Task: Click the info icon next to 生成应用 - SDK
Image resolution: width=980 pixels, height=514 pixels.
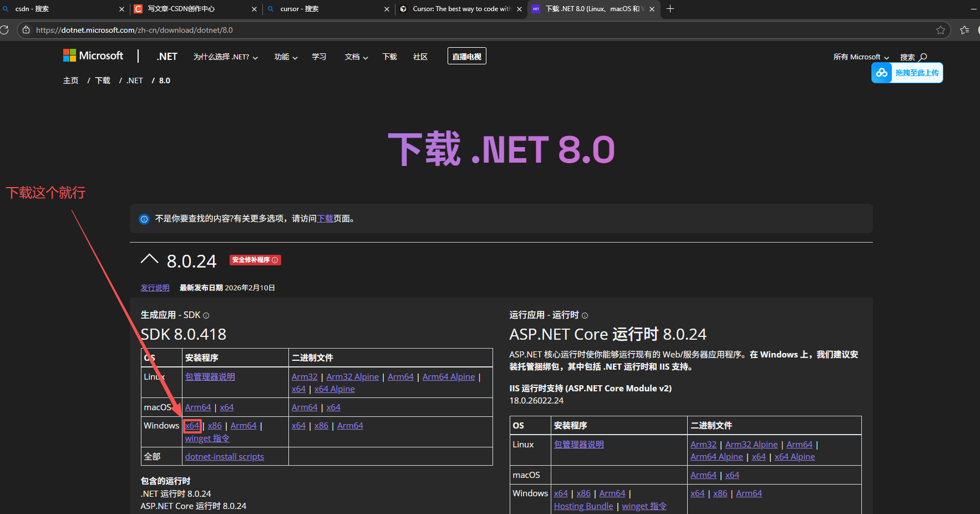Action: [x=206, y=315]
